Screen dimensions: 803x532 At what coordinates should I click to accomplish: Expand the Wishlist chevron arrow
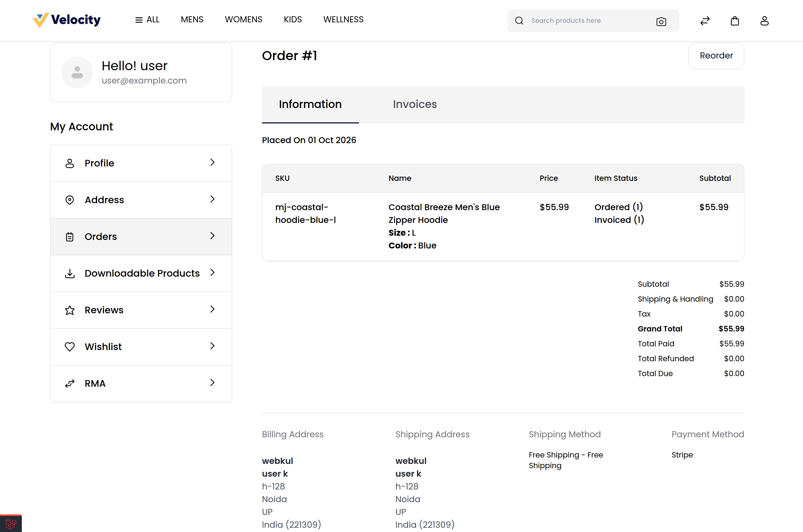212,346
